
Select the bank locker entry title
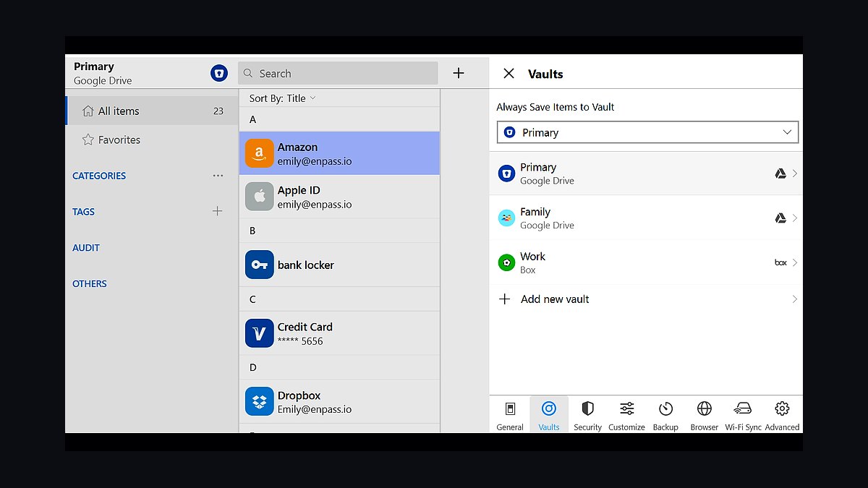tap(306, 265)
